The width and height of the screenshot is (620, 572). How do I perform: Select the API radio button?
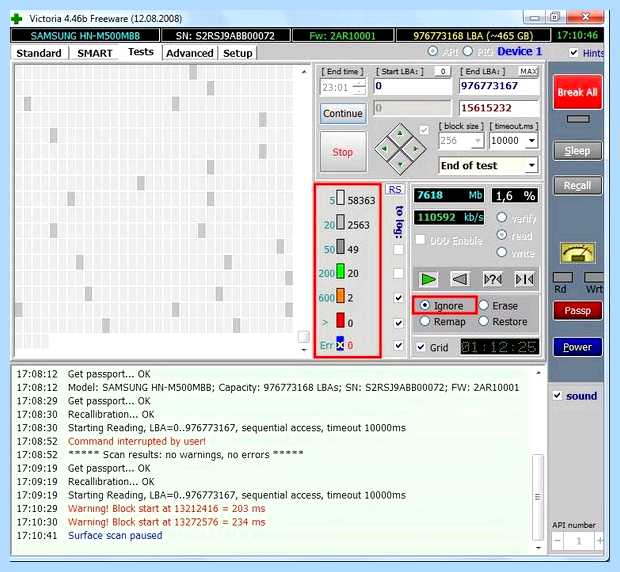pyautogui.click(x=433, y=51)
